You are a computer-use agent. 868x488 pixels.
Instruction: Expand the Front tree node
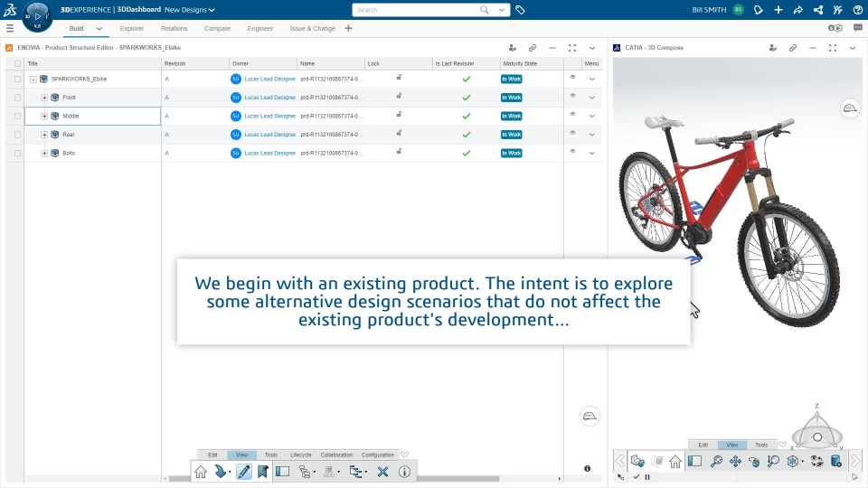tap(44, 98)
